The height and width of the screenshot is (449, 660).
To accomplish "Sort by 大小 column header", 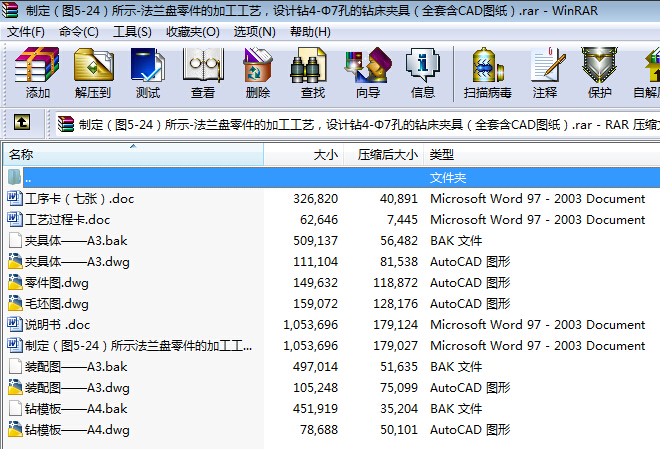I will [x=303, y=154].
